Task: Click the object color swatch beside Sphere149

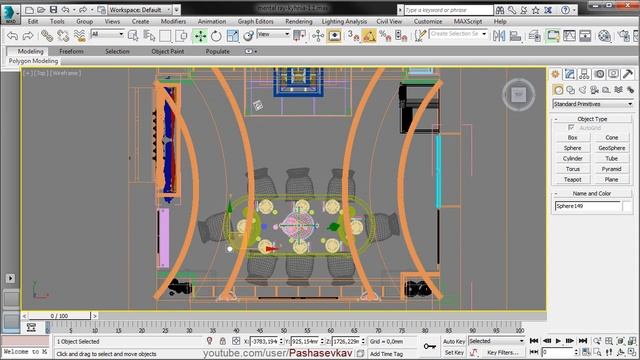Action: (627, 207)
